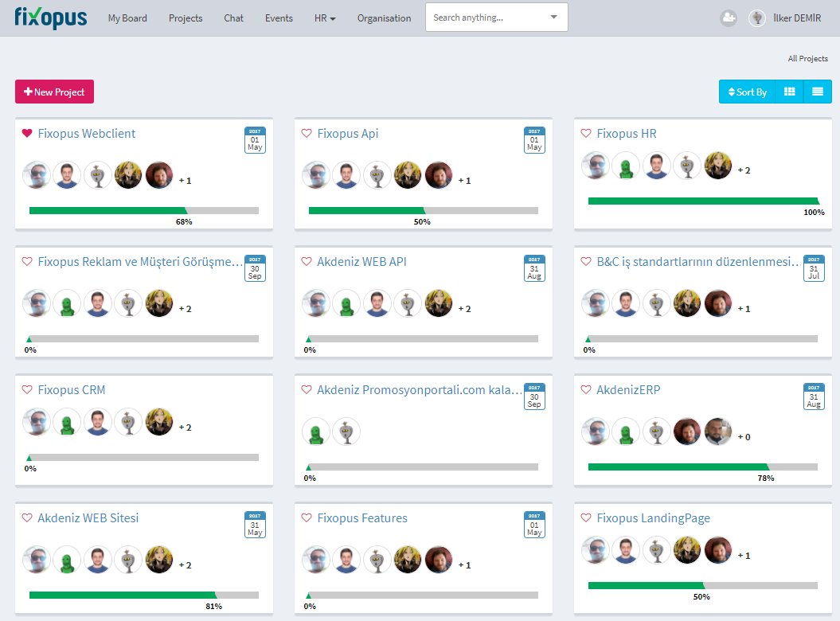Screen dimensions: 840x621
Task: Click the green avatar in Akdeniz Promosyonportali card
Action: click(x=316, y=432)
